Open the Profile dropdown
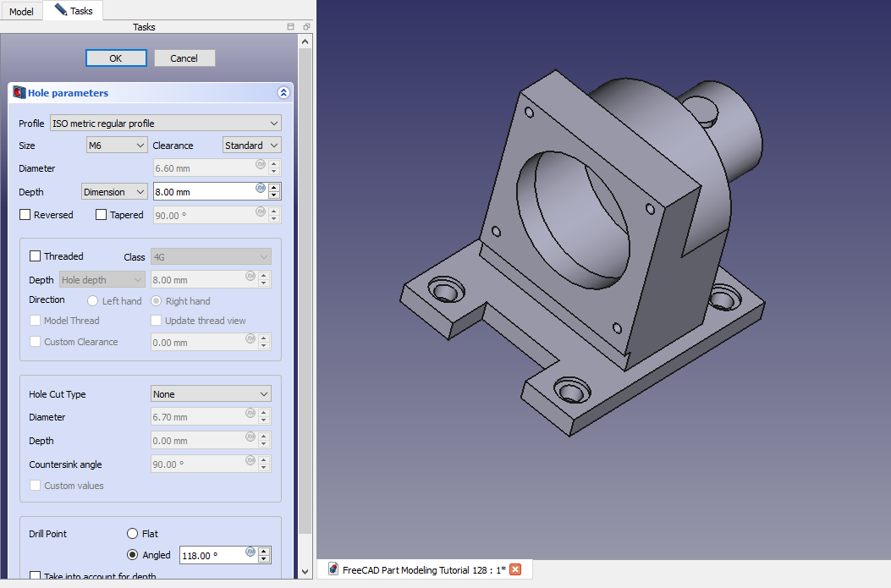The height and width of the screenshot is (588, 891). (x=165, y=124)
